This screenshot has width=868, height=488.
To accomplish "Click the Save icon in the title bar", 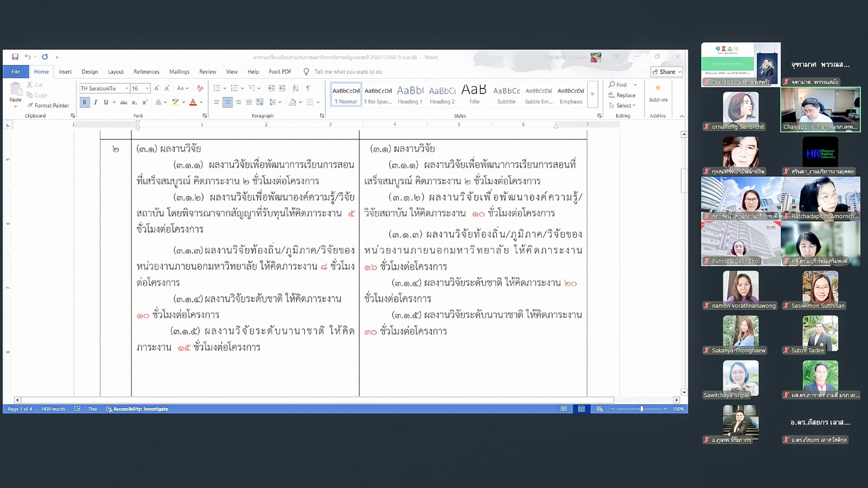I will (15, 57).
